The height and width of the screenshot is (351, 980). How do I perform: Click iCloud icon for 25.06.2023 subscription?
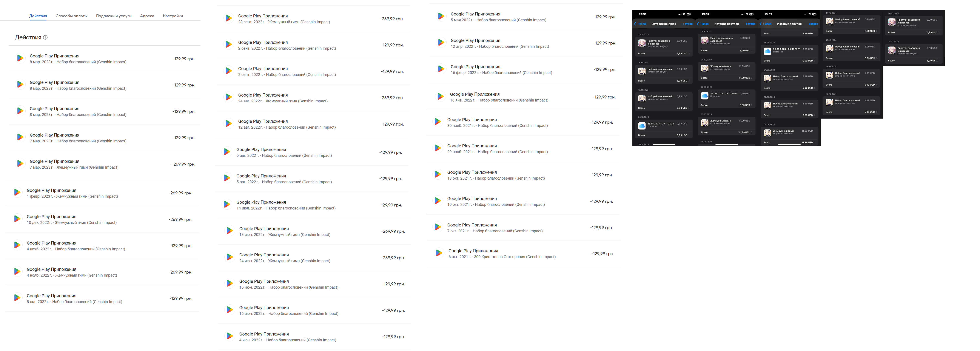[x=767, y=51]
